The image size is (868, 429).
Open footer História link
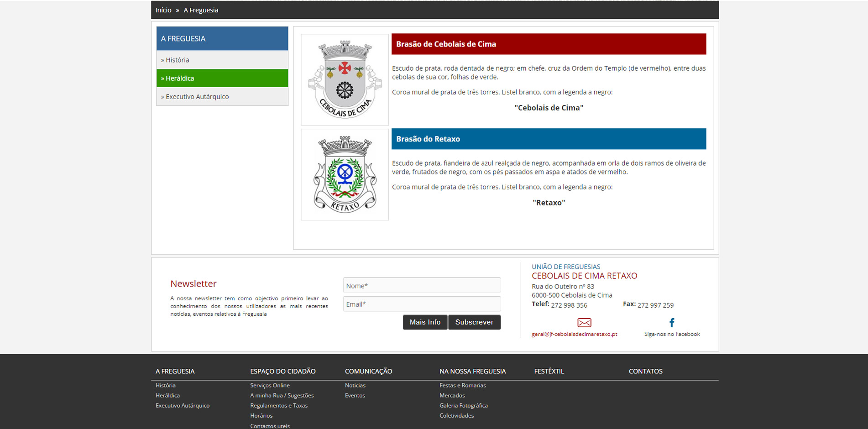click(x=166, y=385)
